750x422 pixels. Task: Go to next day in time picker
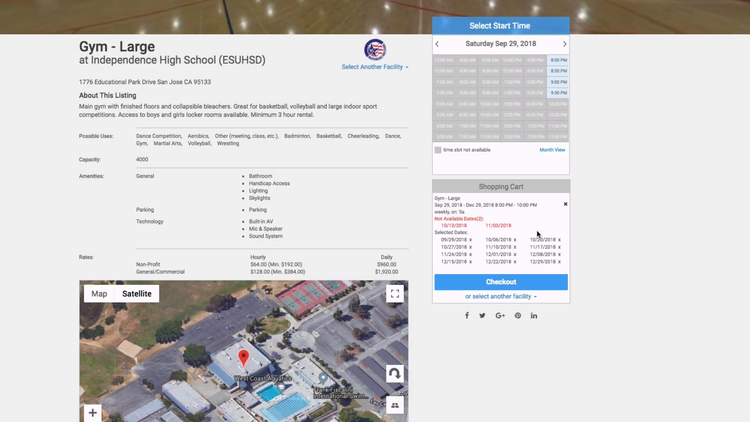[564, 44]
